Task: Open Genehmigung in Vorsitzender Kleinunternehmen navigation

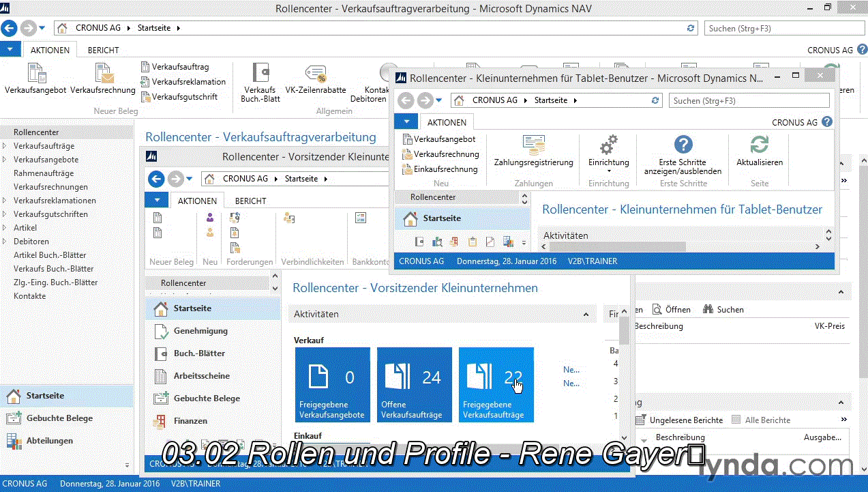Action: point(200,331)
